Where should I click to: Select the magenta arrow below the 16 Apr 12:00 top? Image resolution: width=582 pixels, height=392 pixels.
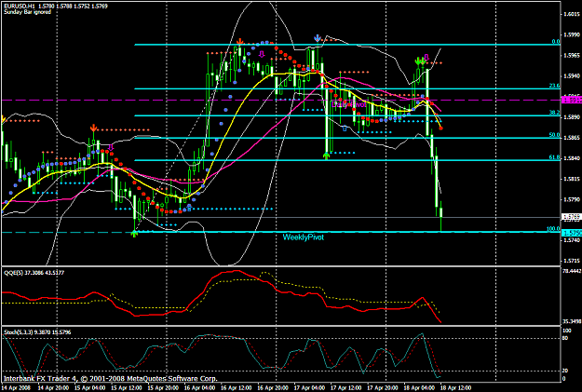[262, 54]
